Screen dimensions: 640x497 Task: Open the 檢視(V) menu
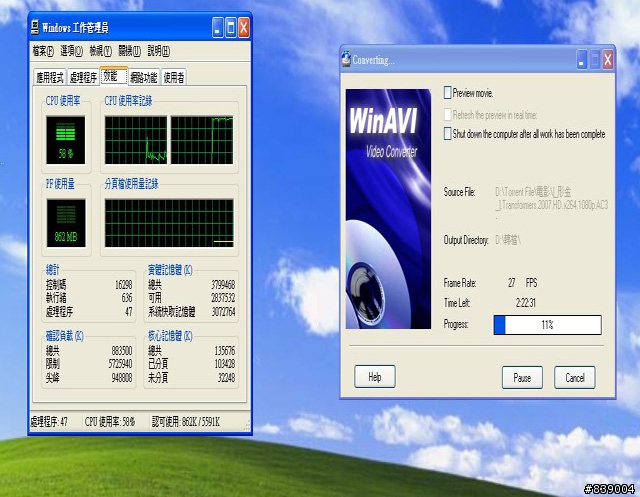(100, 51)
